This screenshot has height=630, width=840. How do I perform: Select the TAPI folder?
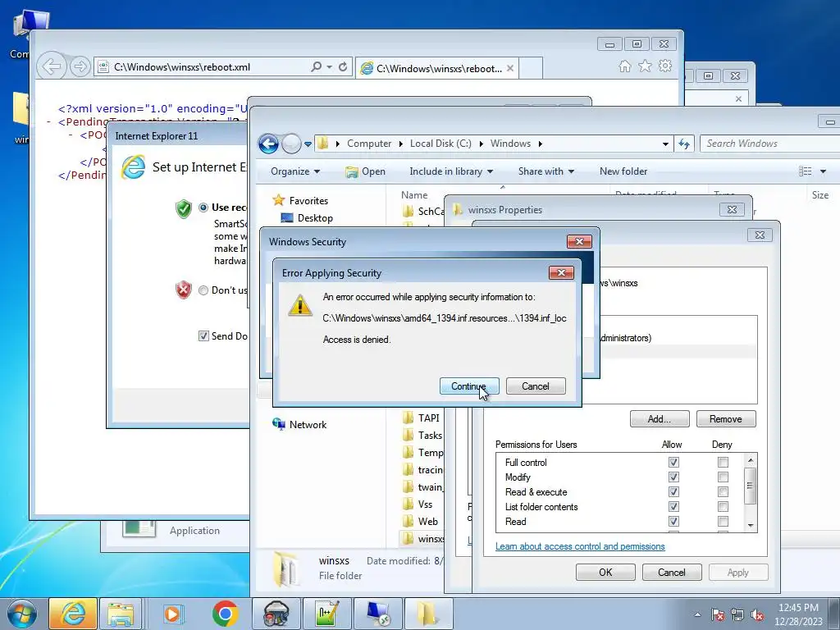click(x=422, y=418)
